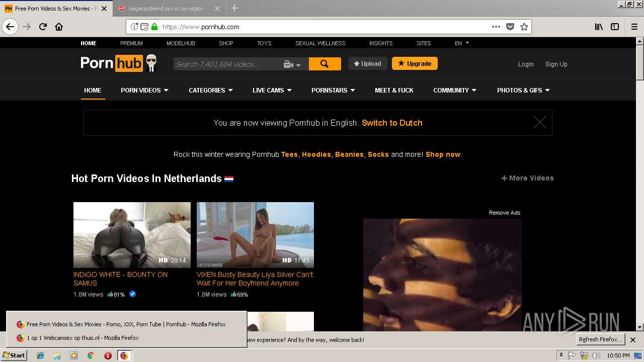Open Internet Explorer from taskbar

click(x=40, y=355)
